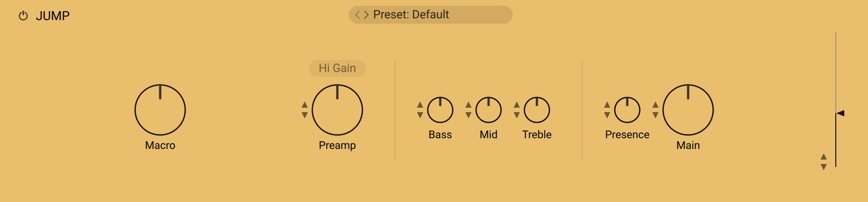Decrease Presence with the down arrow
Screen dimensions: 868x202
607,115
